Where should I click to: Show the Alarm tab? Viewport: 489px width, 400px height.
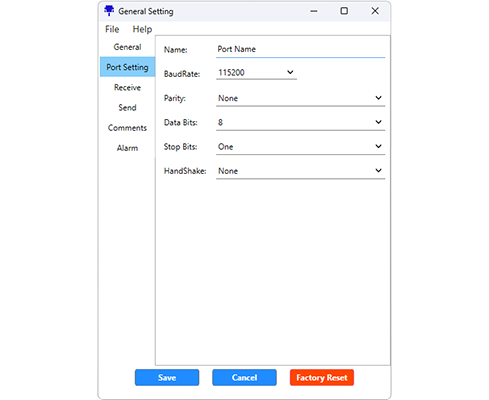click(127, 148)
